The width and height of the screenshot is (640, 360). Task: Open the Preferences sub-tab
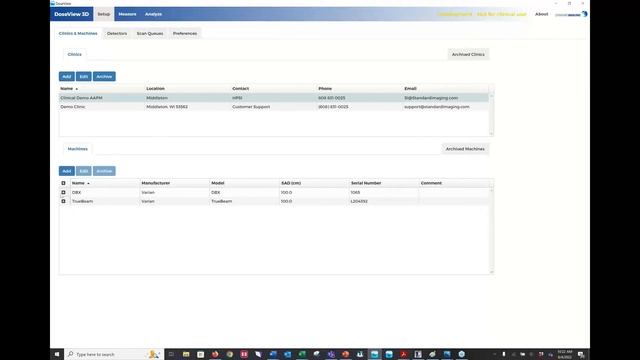pyautogui.click(x=185, y=33)
